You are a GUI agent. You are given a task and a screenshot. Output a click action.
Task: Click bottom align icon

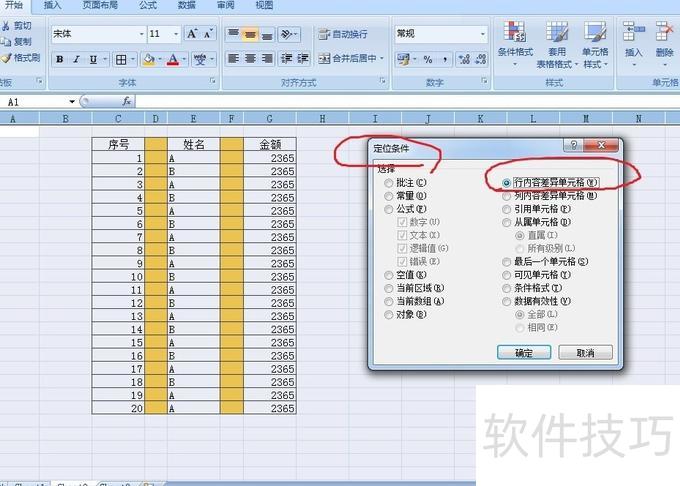coord(267,34)
